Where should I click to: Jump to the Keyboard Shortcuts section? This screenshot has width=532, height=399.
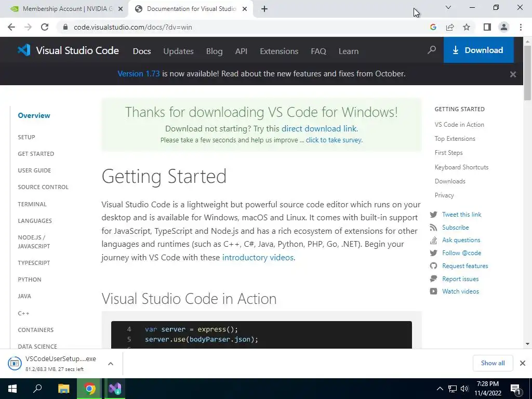[x=461, y=167]
